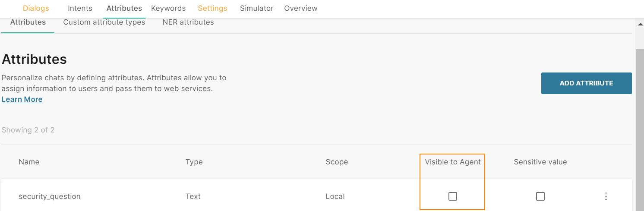
Task: Click the Type column header
Action: tap(194, 162)
